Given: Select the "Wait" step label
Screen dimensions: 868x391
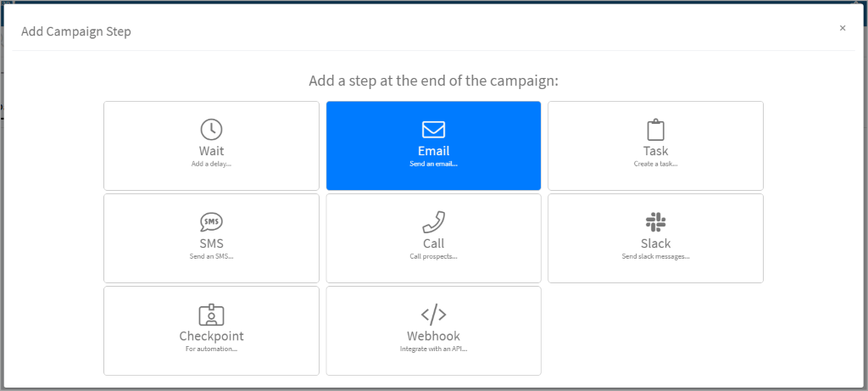Looking at the screenshot, I should pos(211,151).
